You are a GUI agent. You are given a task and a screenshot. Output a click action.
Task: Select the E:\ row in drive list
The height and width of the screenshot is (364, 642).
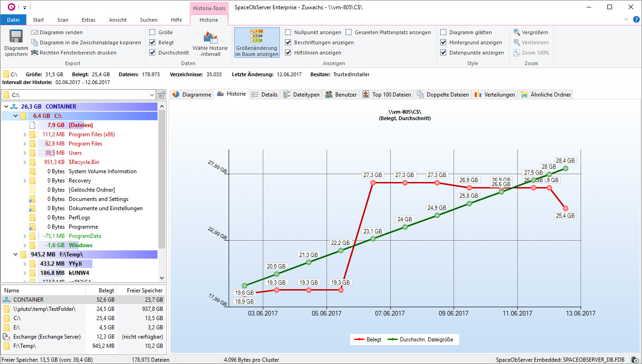tap(83, 328)
